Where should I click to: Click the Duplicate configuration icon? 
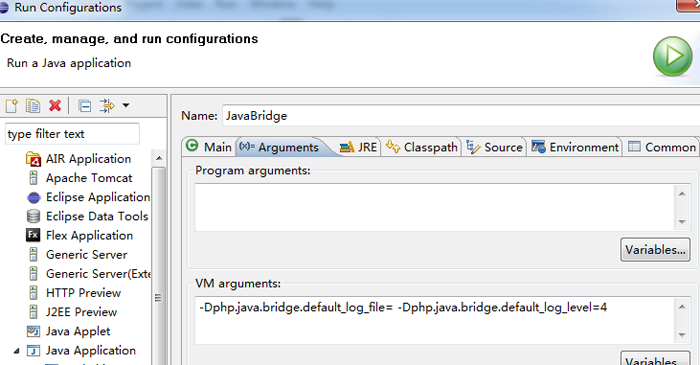coord(33,106)
